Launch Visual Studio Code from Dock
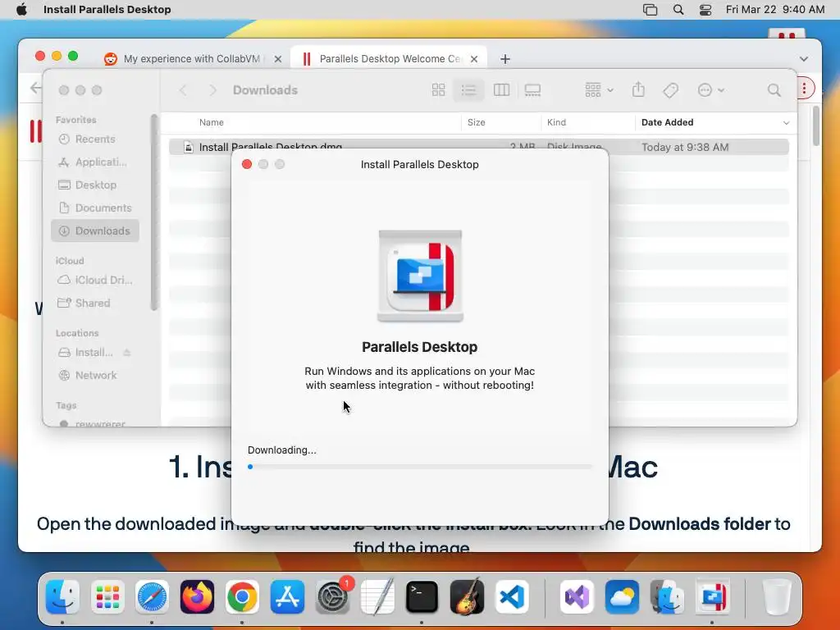The image size is (840, 630). coord(512,597)
